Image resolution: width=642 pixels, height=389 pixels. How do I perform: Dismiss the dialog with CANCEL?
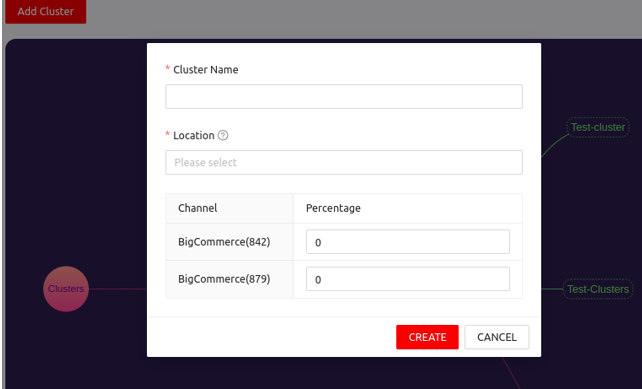pyautogui.click(x=497, y=337)
